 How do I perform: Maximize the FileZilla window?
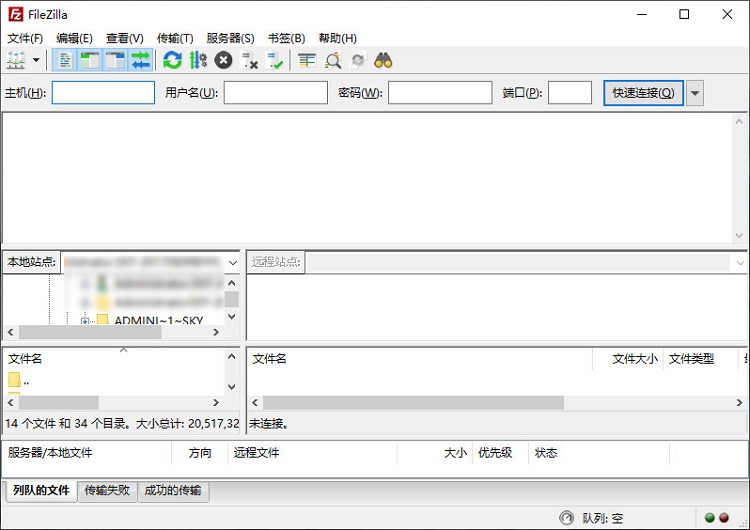pyautogui.click(x=684, y=14)
